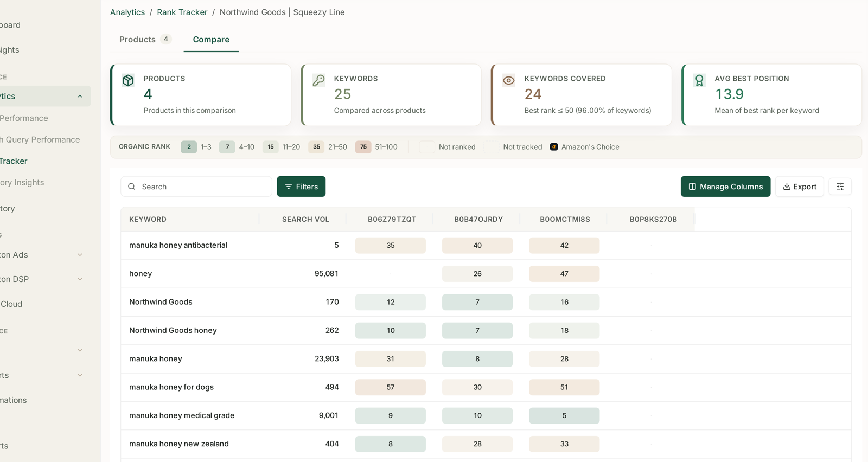Click the 11–20 rank legend swatch
Viewport: 868px width, 462px height.
point(271,147)
